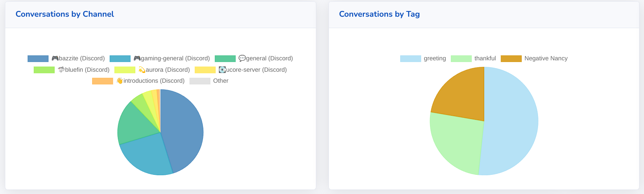Toggle the greeting tag legend swatch

[x=410, y=58]
